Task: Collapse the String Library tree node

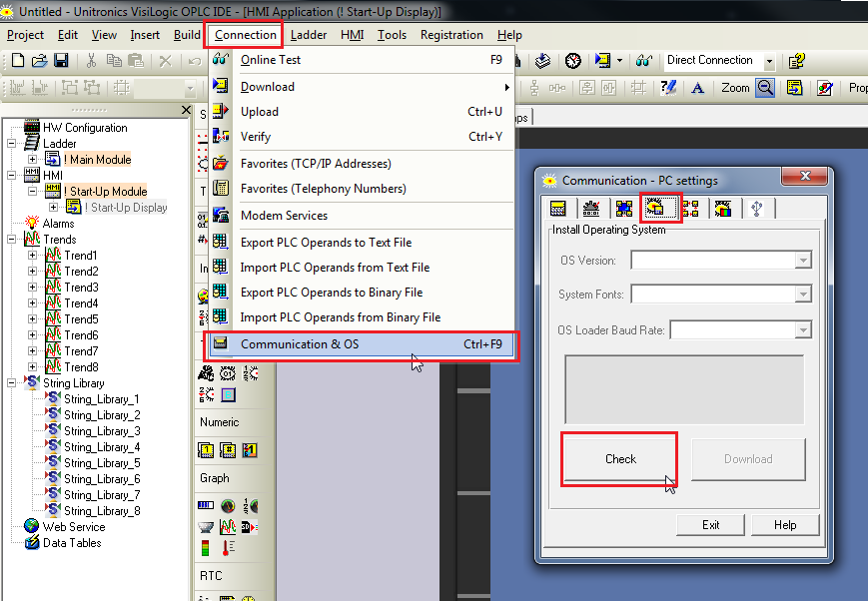Action: coord(12,383)
